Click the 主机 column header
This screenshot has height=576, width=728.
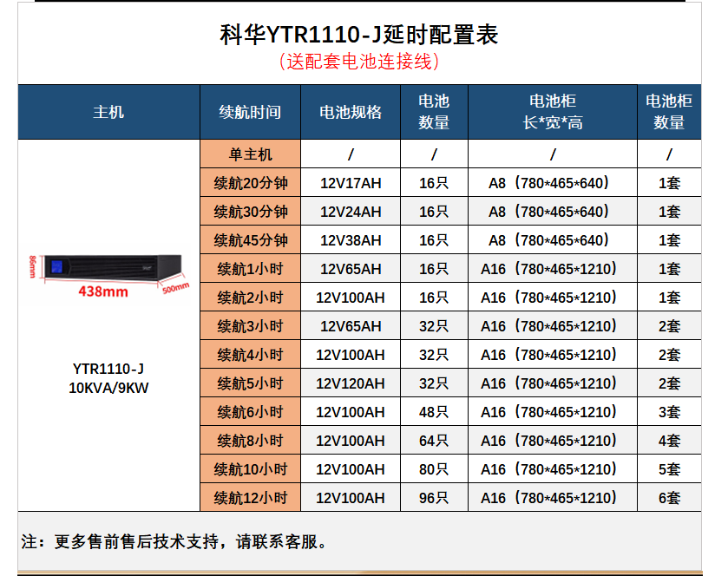pos(108,112)
